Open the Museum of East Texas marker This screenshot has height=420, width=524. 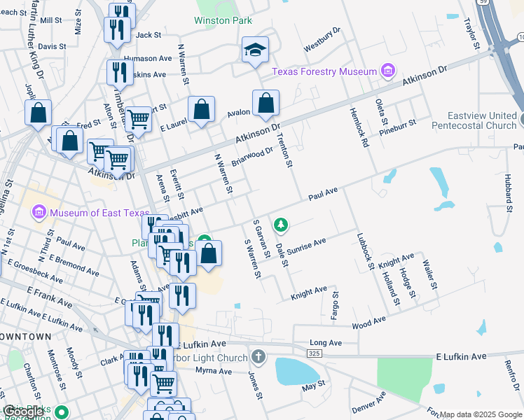[39, 211]
